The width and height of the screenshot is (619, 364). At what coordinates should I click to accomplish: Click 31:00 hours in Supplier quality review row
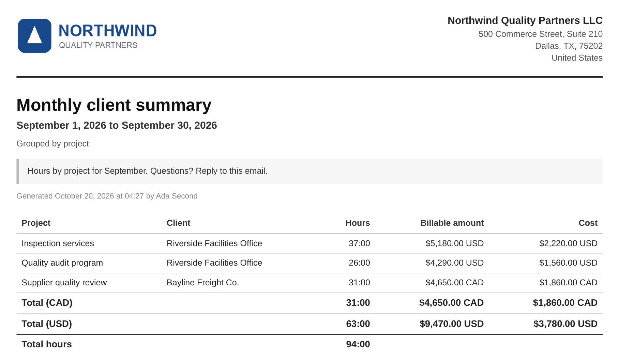coord(359,283)
